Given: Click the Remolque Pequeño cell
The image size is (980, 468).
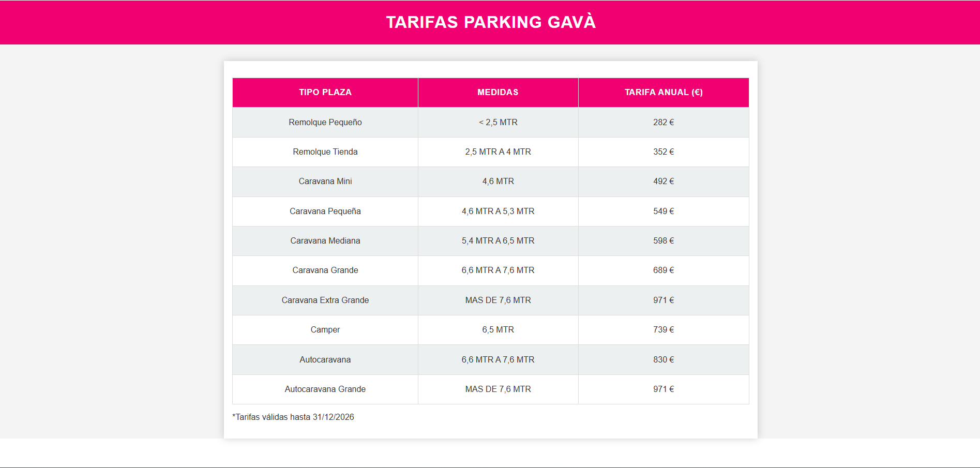Looking at the screenshot, I should (325, 123).
